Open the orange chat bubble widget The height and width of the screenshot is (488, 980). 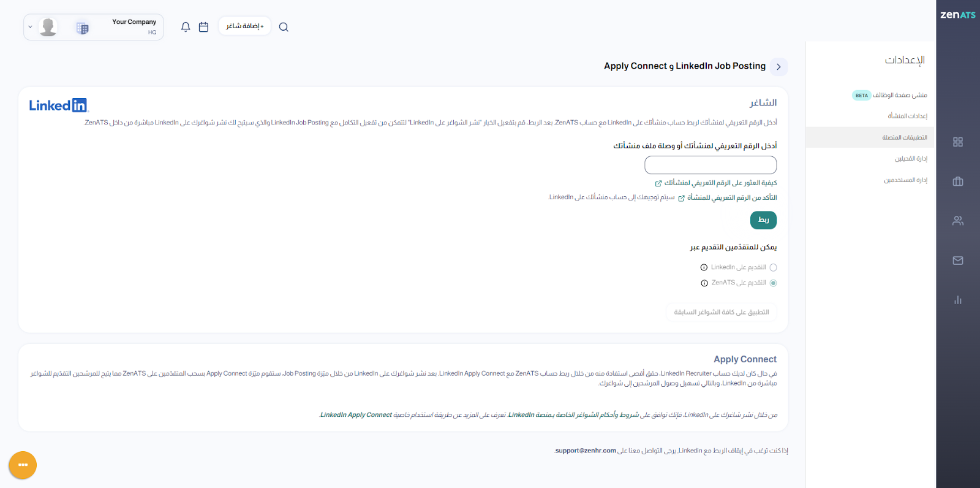(x=23, y=465)
